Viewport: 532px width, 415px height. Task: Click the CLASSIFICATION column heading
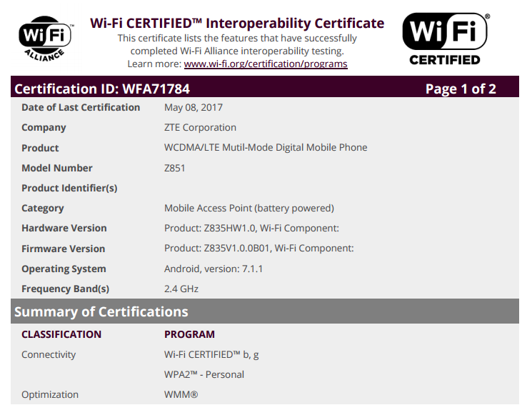pyautogui.click(x=61, y=334)
